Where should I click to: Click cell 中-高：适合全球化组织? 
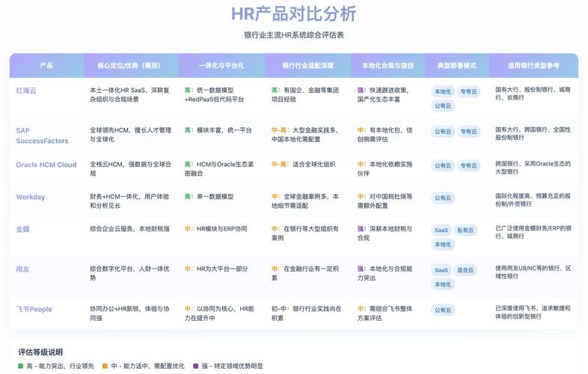[304, 165]
